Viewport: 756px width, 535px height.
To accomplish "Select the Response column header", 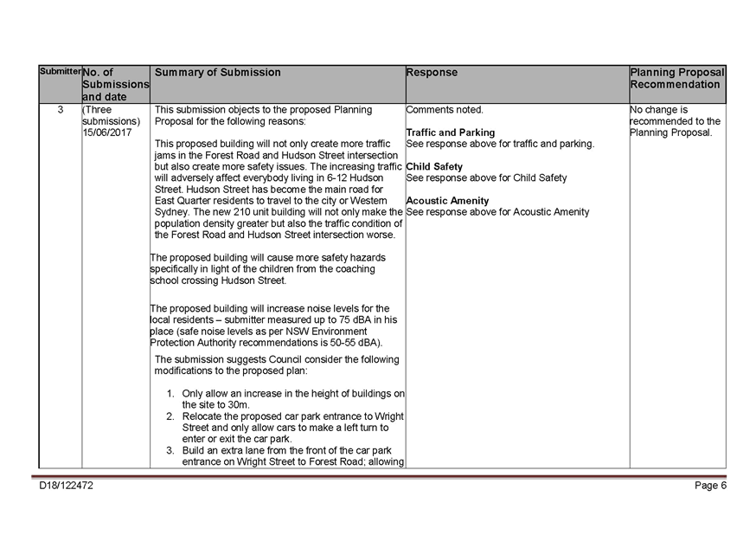I will point(432,73).
